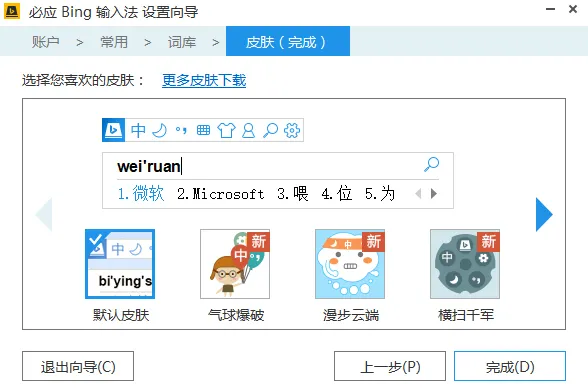Show previous skins with left arrow

click(44, 214)
